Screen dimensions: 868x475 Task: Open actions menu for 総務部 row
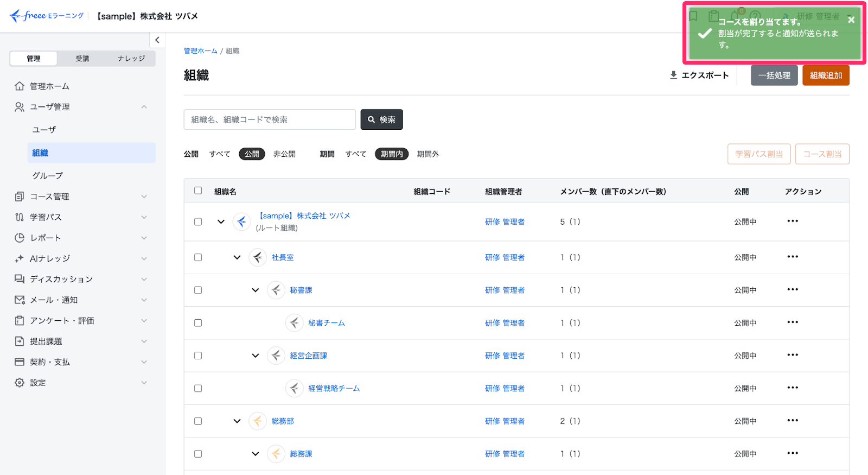(x=793, y=420)
